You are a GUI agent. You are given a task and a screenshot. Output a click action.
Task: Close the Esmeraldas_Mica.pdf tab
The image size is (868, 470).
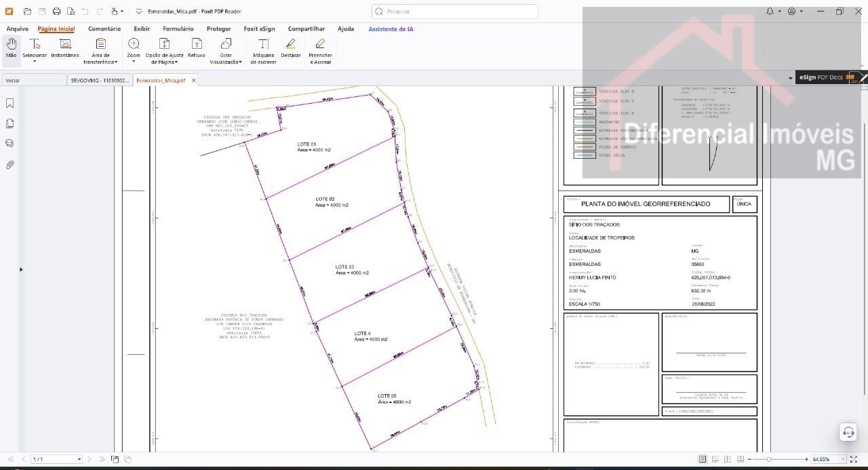[x=193, y=80]
